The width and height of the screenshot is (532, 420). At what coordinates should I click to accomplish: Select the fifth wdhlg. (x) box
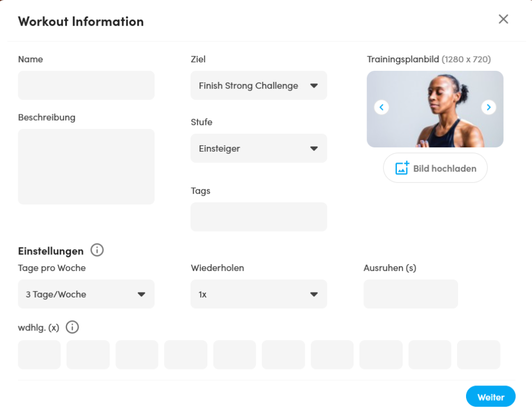click(x=235, y=355)
